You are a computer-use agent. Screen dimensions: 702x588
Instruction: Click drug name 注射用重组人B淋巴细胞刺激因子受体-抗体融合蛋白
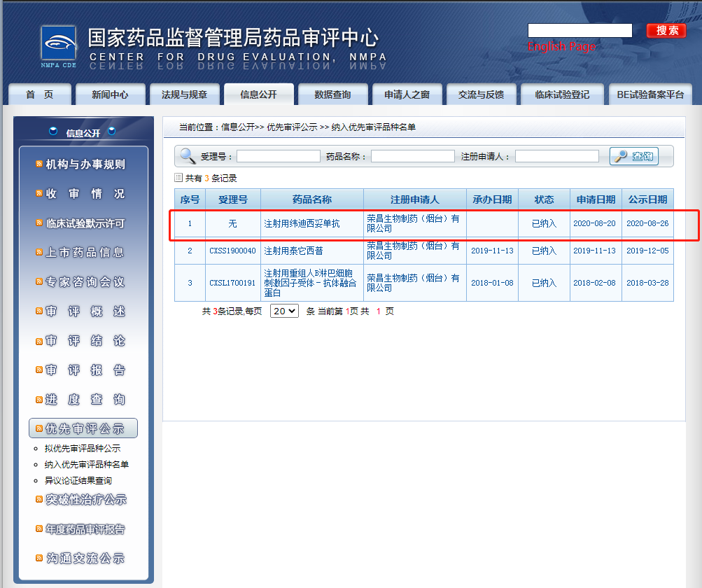click(310, 283)
